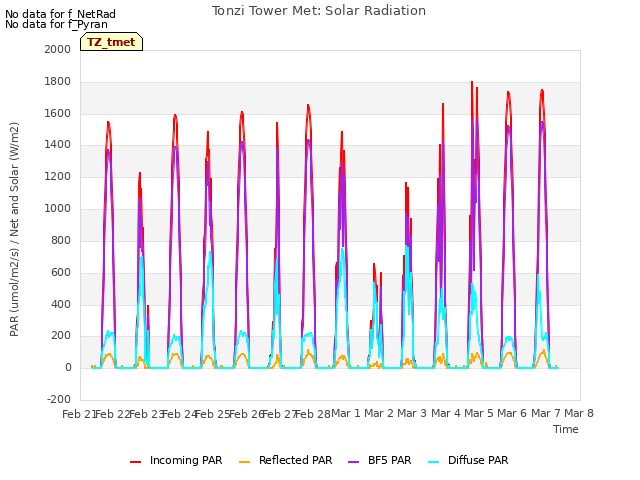Click the Reflected PAR legend label
This screenshot has width=640, height=480.
pos(296,460)
